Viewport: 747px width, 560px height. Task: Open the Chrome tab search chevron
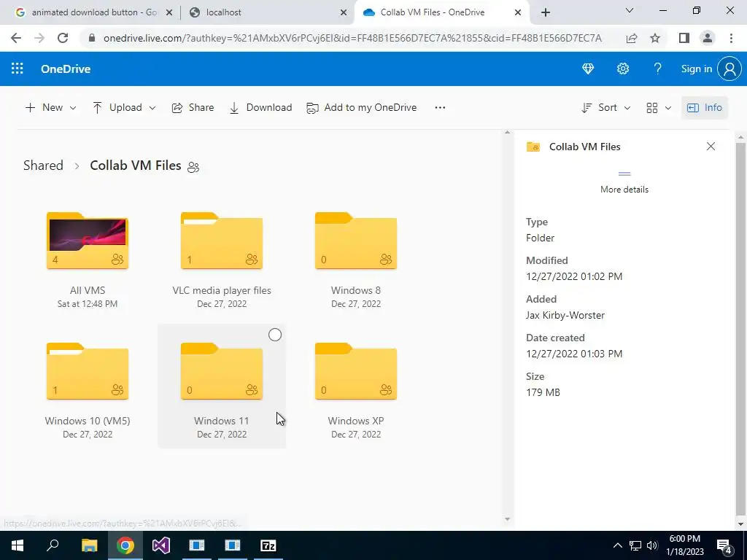click(x=629, y=10)
